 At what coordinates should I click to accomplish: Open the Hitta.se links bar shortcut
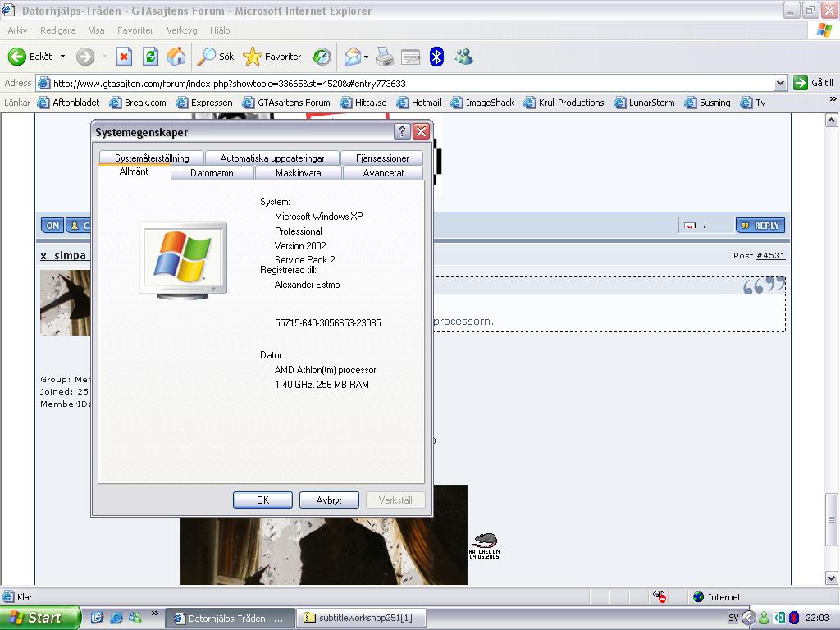tap(363, 103)
